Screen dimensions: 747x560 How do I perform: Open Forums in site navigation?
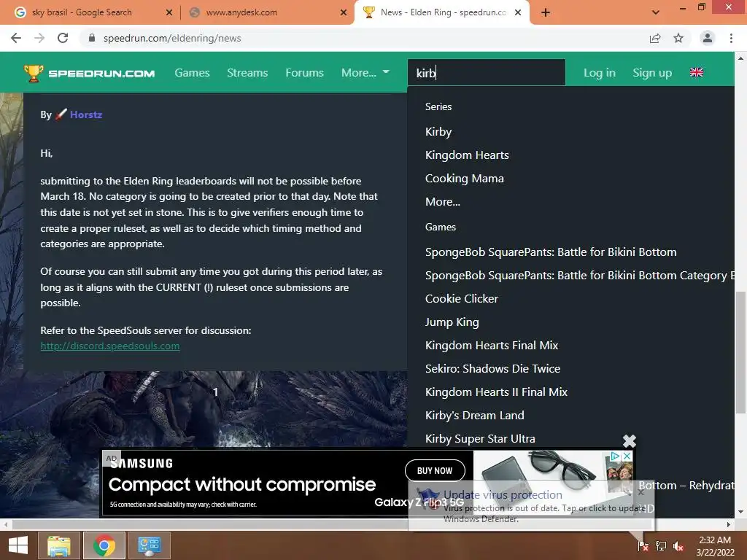pyautogui.click(x=304, y=73)
